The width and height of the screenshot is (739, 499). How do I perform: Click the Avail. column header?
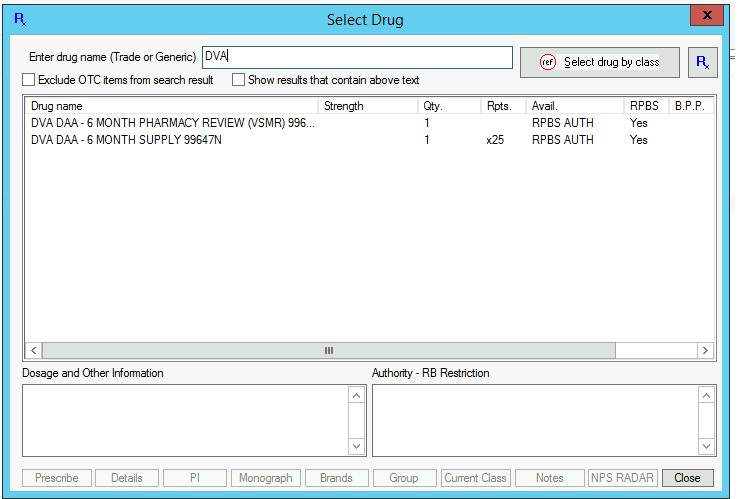tap(575, 106)
